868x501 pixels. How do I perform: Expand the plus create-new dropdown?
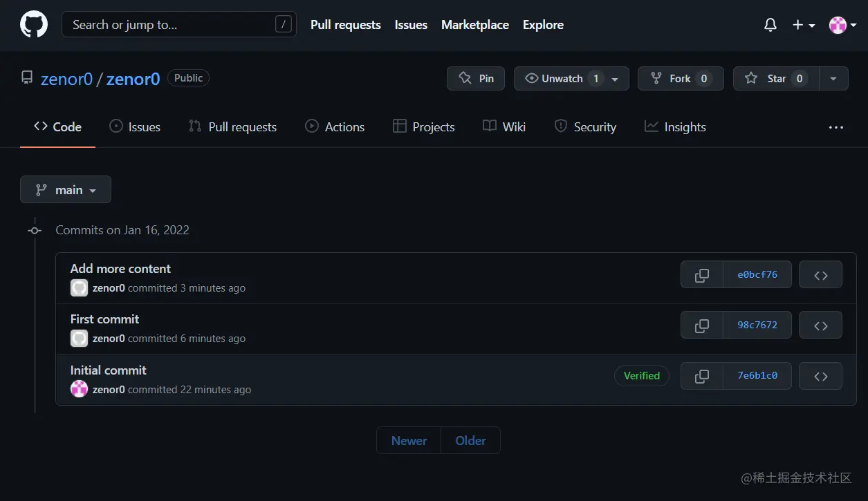click(x=803, y=25)
